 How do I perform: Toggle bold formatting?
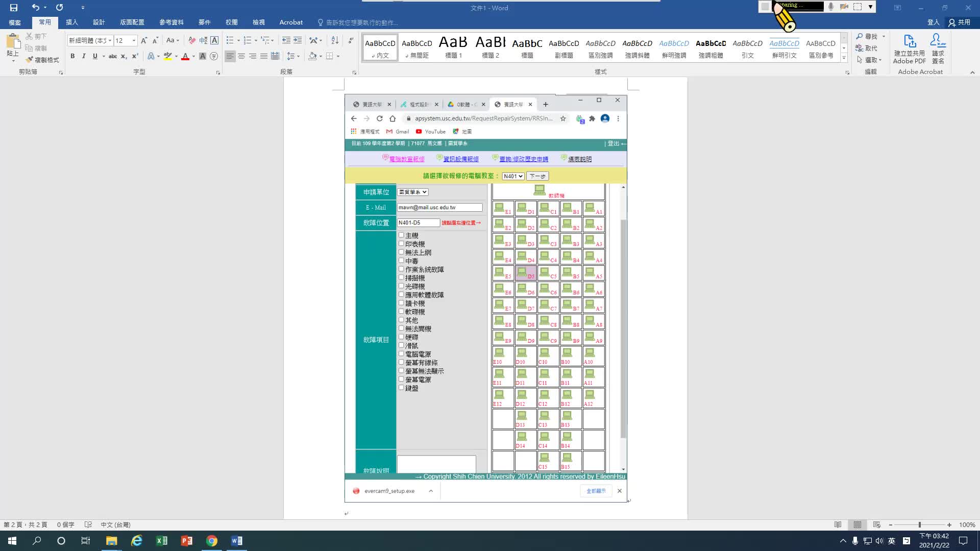pyautogui.click(x=72, y=56)
